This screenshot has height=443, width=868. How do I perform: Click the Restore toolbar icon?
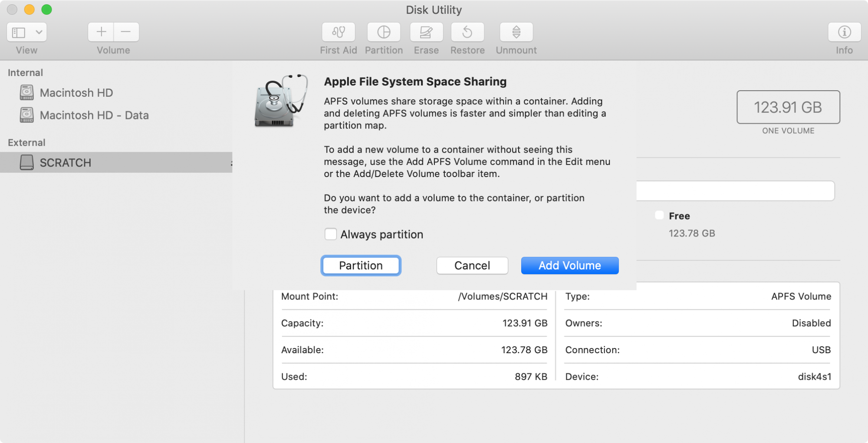click(467, 32)
